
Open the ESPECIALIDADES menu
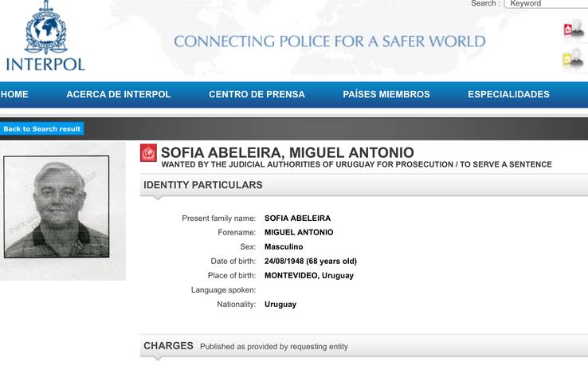[508, 94]
